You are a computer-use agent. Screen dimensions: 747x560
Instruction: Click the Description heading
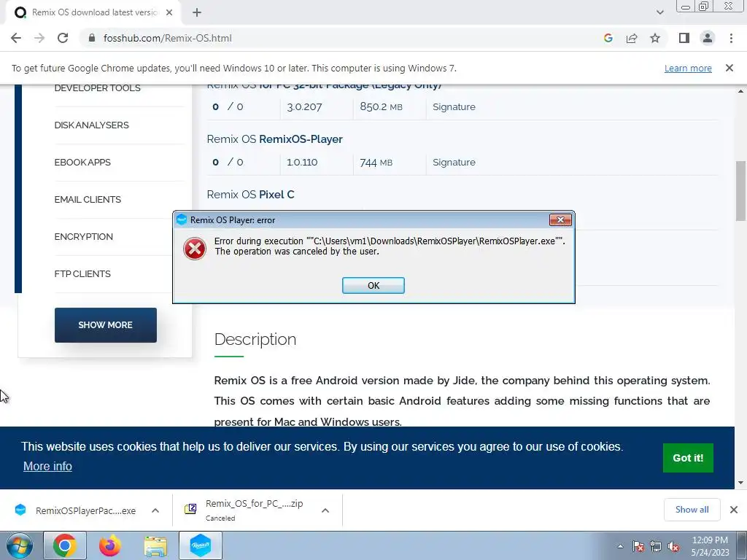(255, 340)
